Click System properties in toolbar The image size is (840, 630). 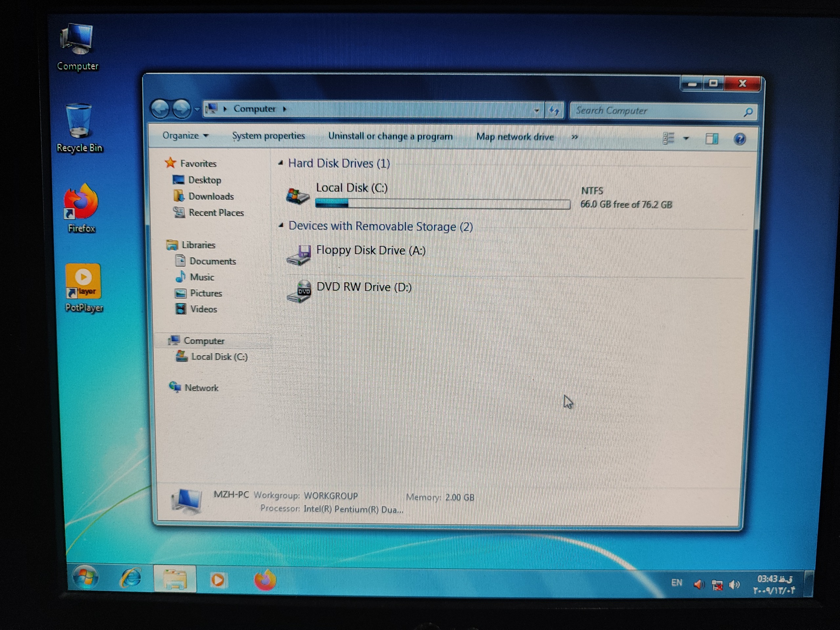point(268,136)
